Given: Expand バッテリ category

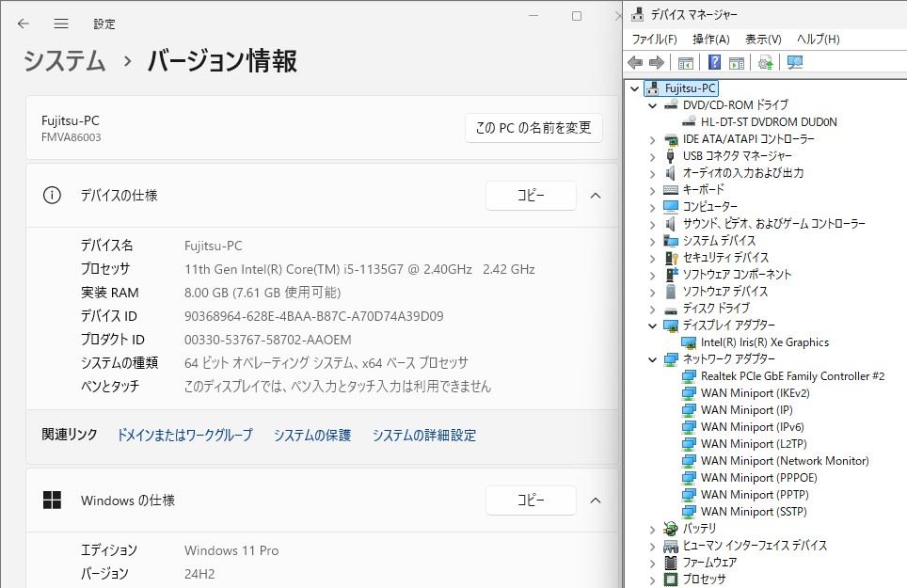Looking at the screenshot, I should [652, 529].
